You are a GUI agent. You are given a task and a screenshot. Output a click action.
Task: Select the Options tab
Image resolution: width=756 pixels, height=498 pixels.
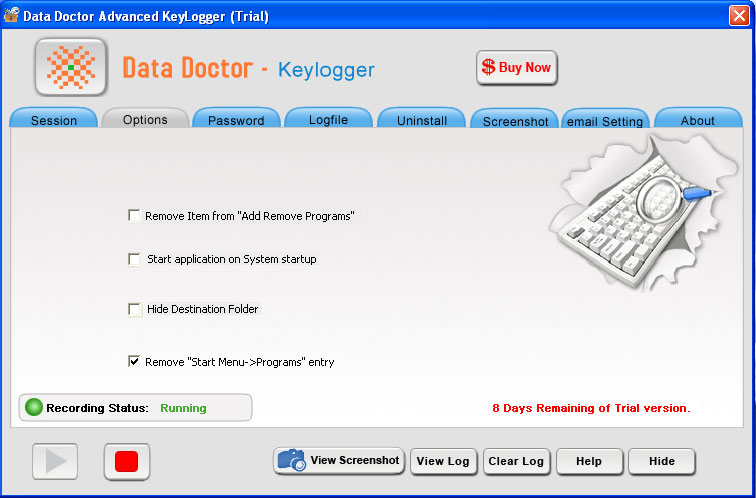(x=145, y=118)
